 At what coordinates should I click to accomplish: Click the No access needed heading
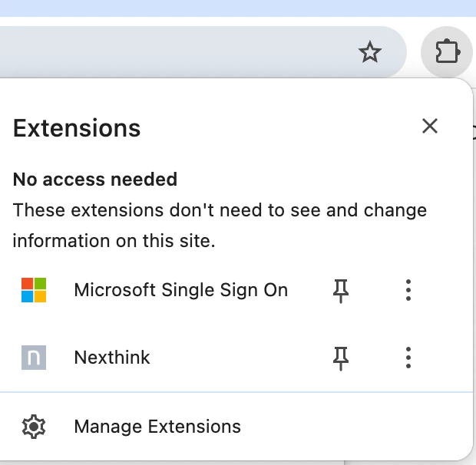point(95,180)
